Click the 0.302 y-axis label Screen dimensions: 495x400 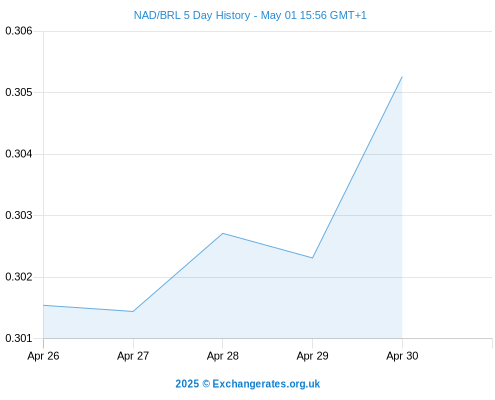19,277
